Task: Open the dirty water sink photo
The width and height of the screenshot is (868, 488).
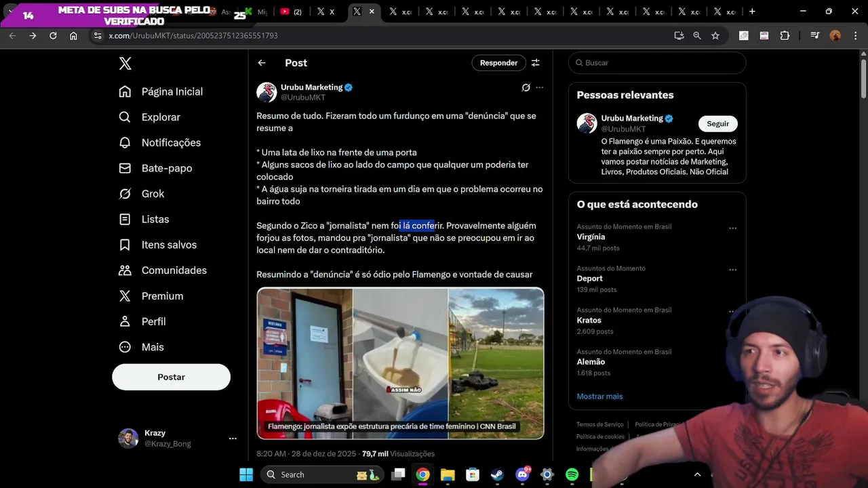Action: coord(400,363)
